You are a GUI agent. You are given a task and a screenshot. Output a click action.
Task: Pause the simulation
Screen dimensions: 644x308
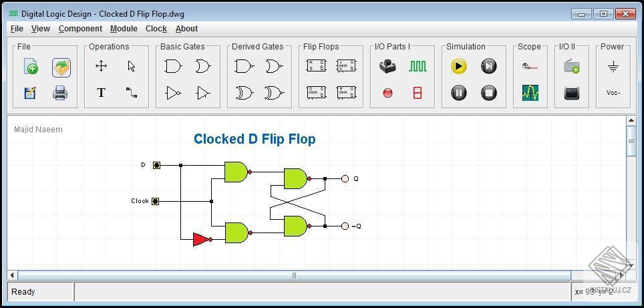(x=459, y=93)
